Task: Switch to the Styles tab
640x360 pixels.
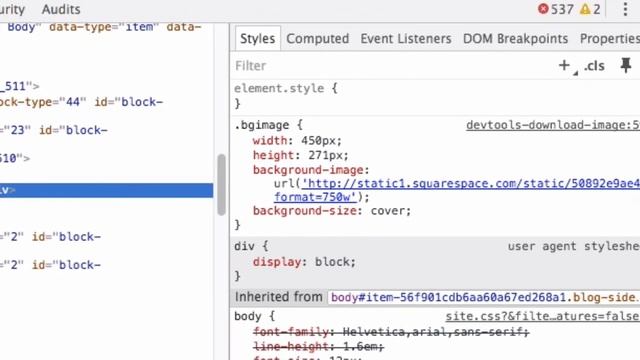Action: point(258,39)
